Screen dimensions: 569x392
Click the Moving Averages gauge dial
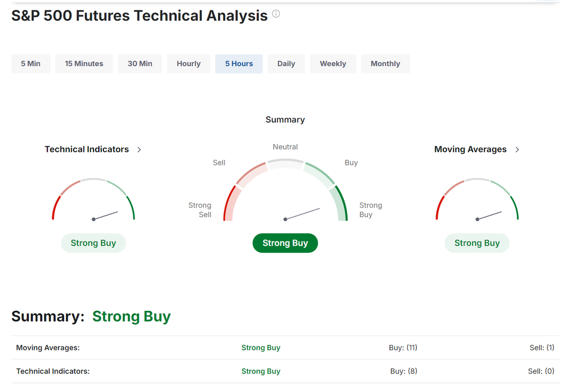coord(477,202)
